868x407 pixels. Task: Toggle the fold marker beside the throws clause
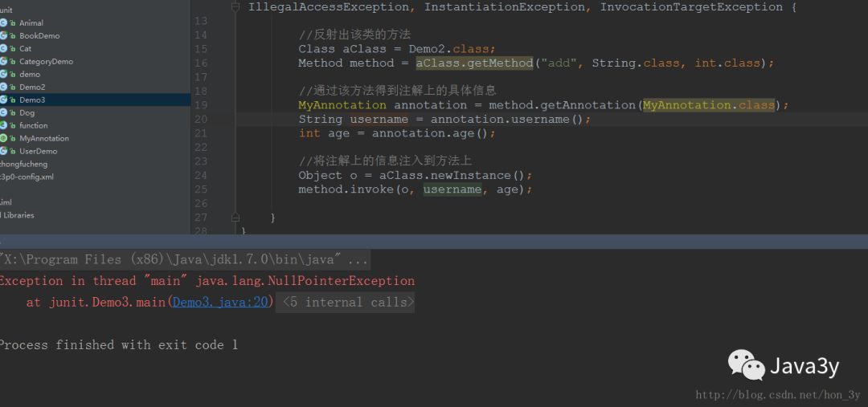235,6
